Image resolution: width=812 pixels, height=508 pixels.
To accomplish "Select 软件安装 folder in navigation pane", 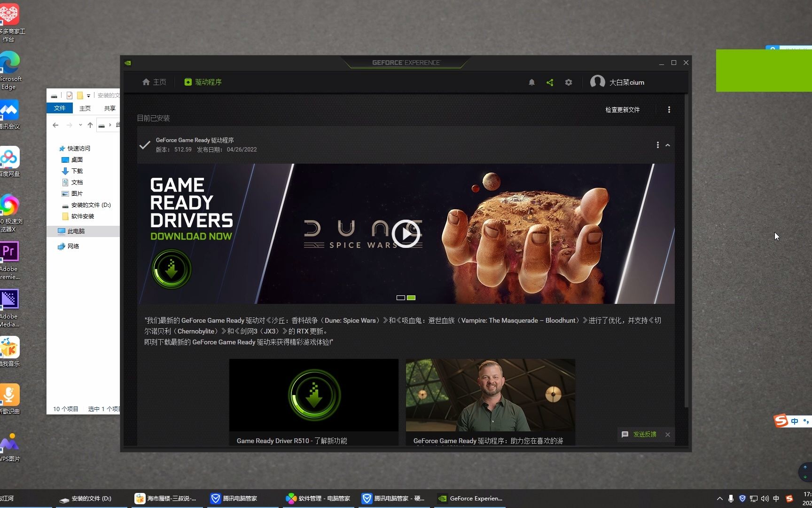I will 78,216.
